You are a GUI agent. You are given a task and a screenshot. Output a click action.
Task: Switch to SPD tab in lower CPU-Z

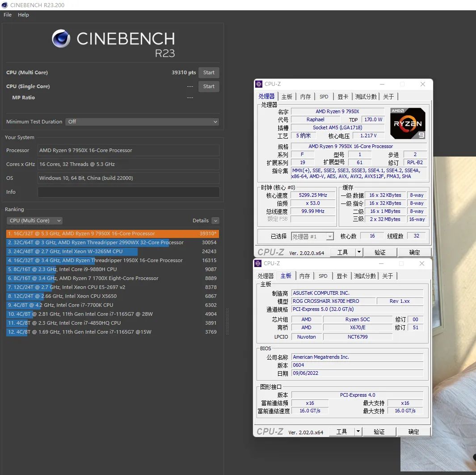(x=323, y=276)
